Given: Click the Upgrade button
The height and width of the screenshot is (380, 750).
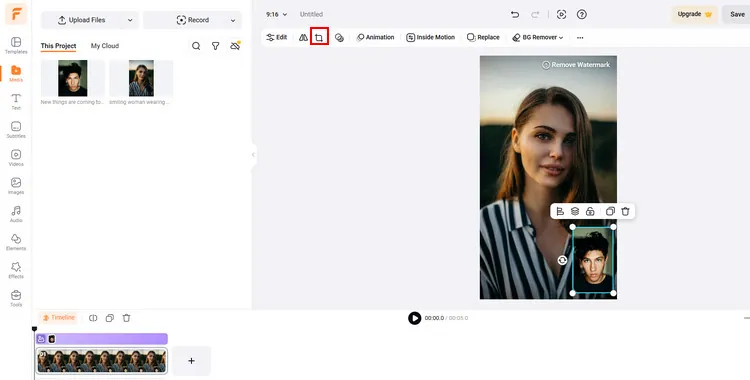Looking at the screenshot, I should point(695,14).
